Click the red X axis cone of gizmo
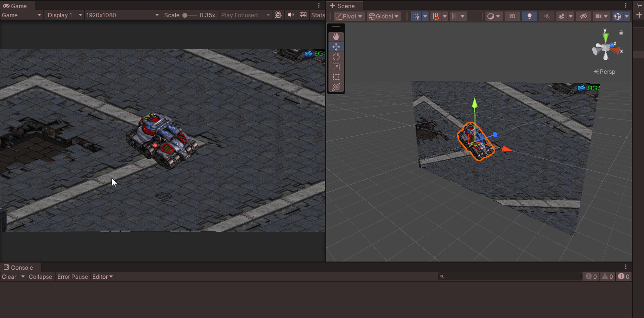Viewport: 644px width, 318px height. (x=615, y=50)
